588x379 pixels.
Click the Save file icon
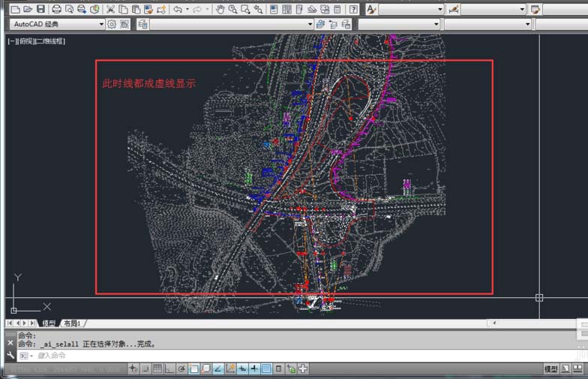[x=40, y=10]
